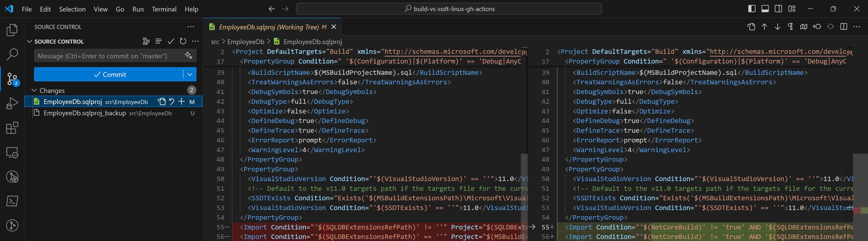This screenshot has height=241, width=868.
Task: Open the Search view in activity bar
Action: point(12,54)
